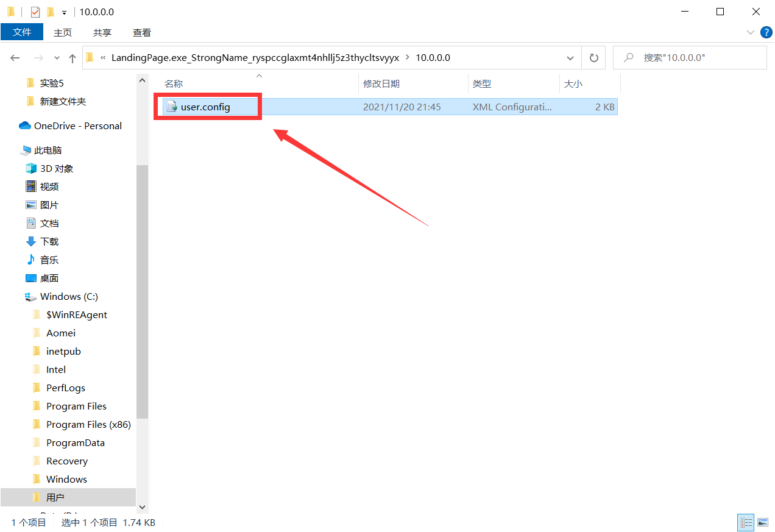Open 实验5 folder in navigation pane
This screenshot has width=775, height=532.
pyautogui.click(x=52, y=83)
